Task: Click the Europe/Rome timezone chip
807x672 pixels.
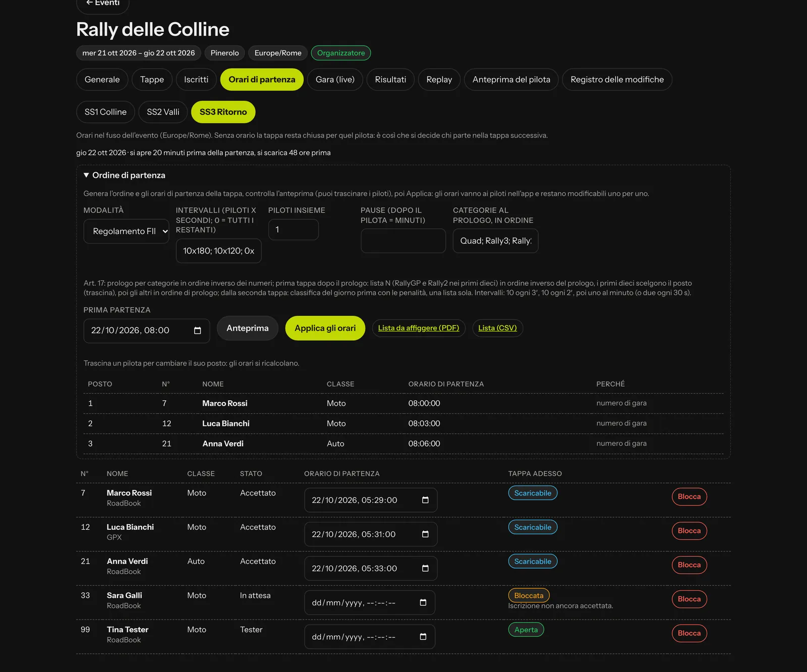Action: (x=278, y=53)
